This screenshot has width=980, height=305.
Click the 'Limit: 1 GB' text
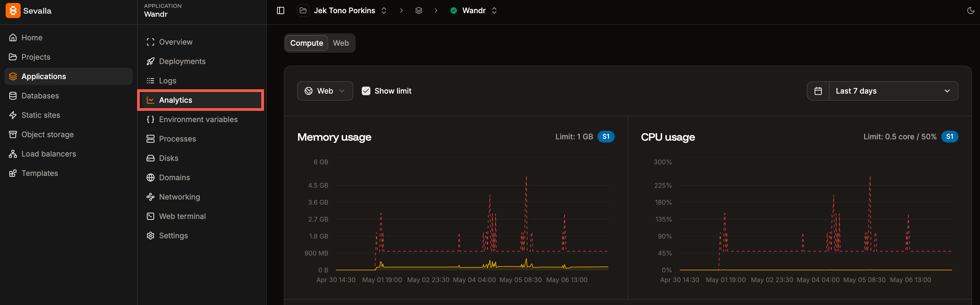point(574,137)
